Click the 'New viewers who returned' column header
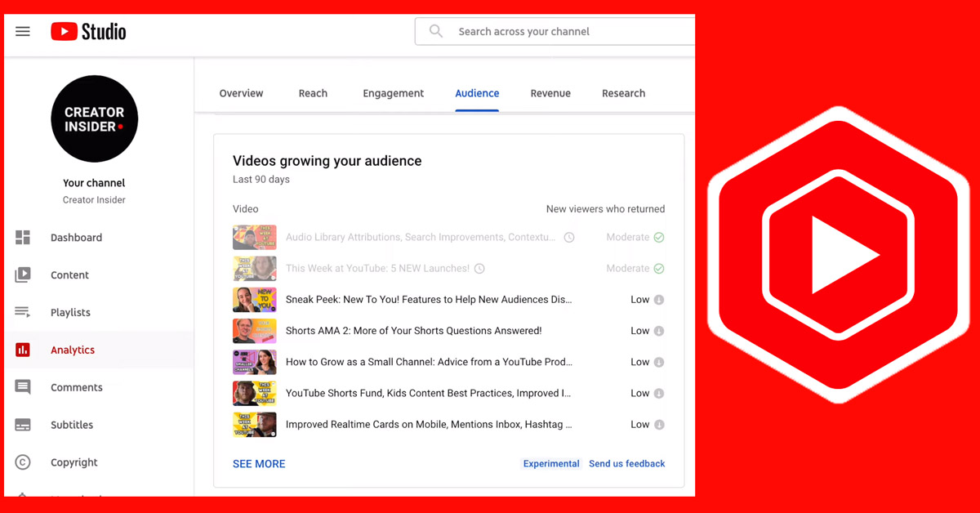 605,209
